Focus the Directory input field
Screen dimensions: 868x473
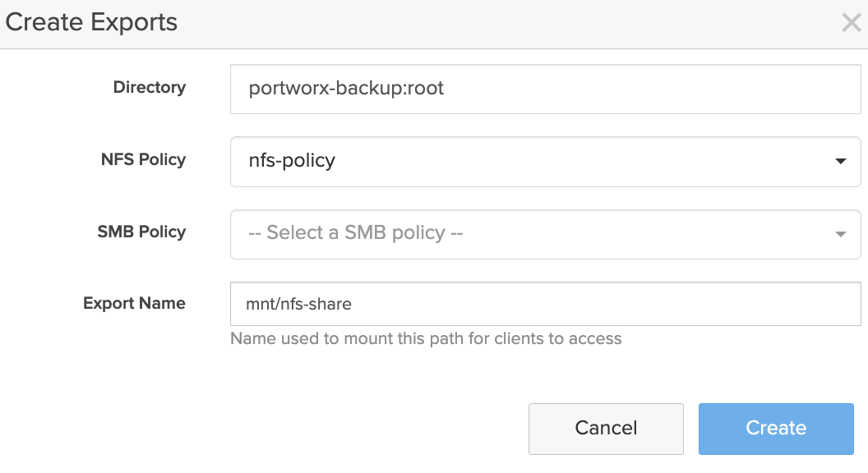click(x=546, y=89)
